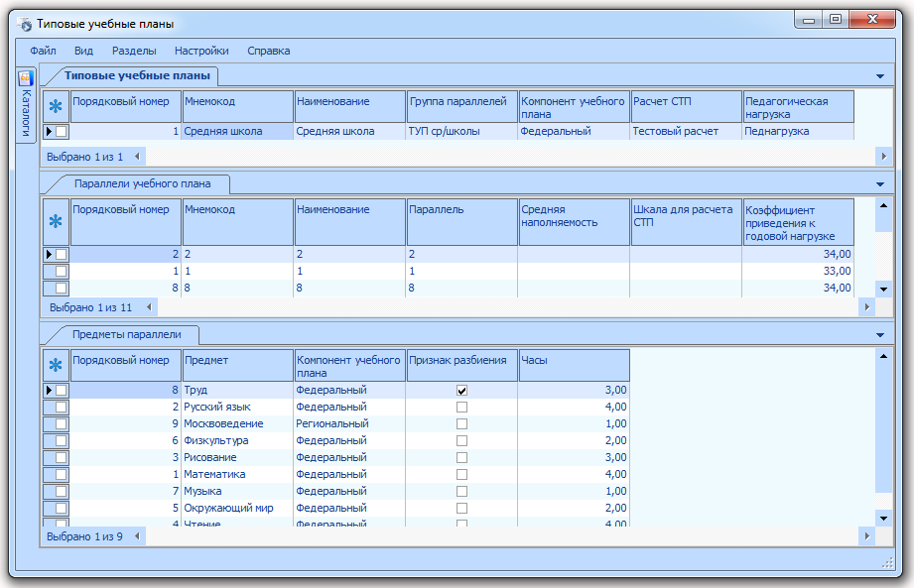The width and height of the screenshot is (914, 588).
Task: Check Признак разбиения for Русский язык
Action: (461, 407)
